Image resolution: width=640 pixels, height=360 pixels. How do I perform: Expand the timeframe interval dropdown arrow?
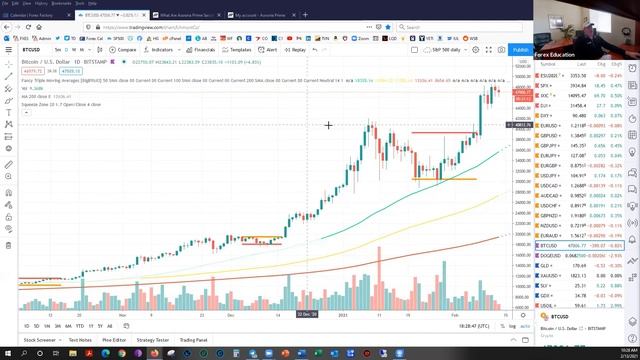(89, 50)
